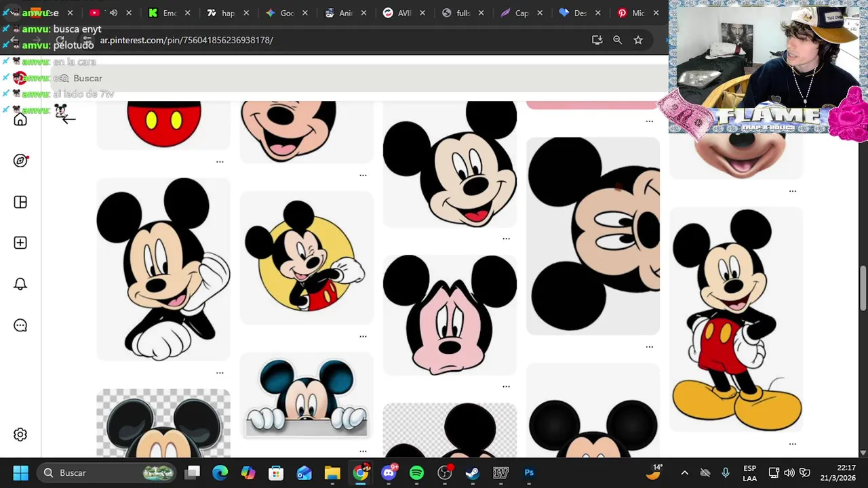The image size is (868, 488).
Task: Open Photoshop from the taskbar
Action: point(529,472)
